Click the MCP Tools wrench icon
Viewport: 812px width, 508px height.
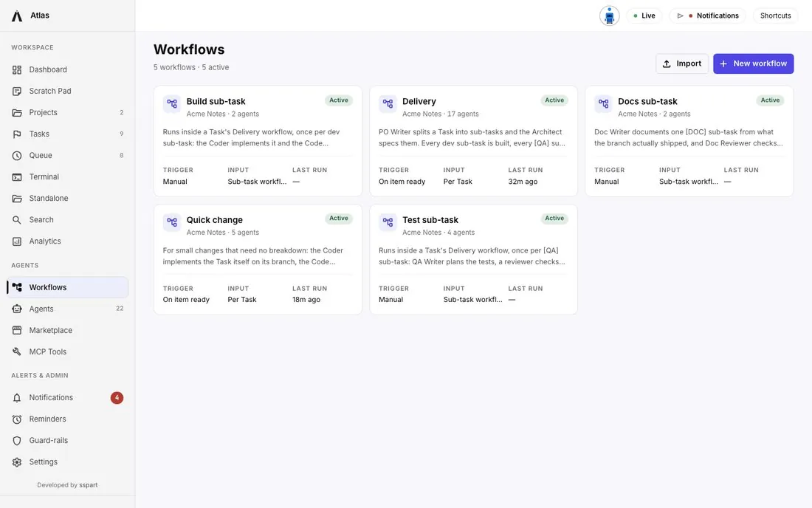point(17,352)
